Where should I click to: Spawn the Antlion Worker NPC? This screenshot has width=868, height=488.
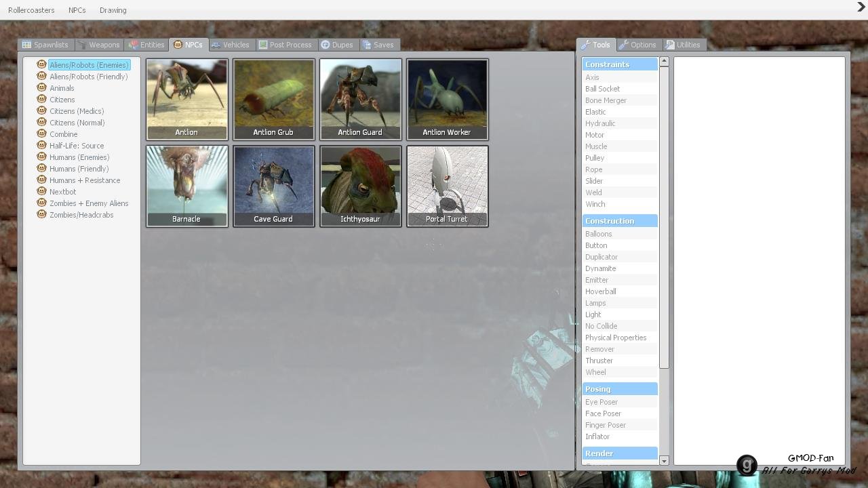point(447,100)
